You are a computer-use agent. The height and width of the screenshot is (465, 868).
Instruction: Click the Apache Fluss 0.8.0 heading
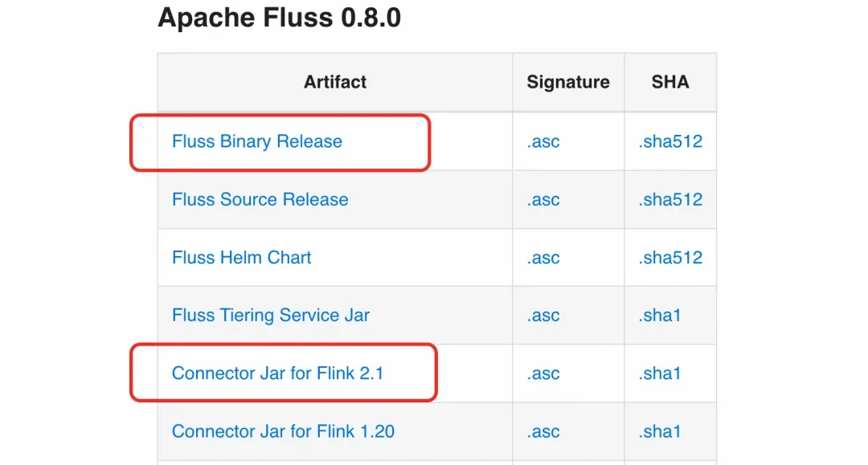(x=279, y=18)
